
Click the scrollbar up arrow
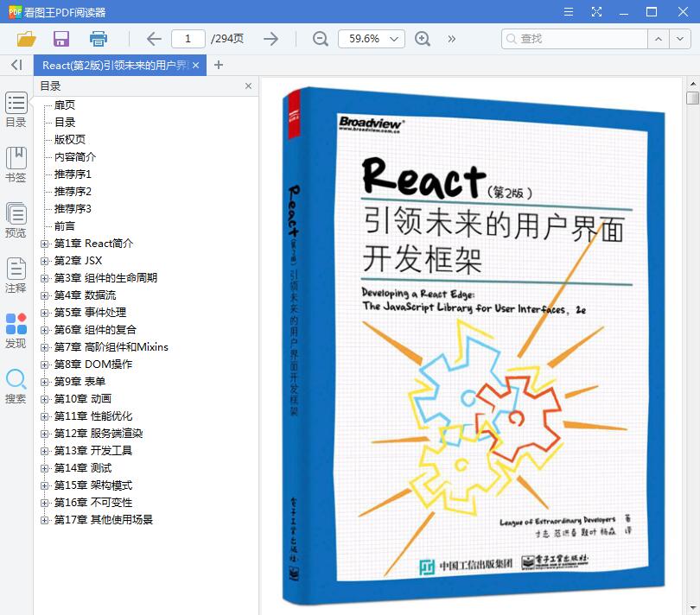[692, 84]
